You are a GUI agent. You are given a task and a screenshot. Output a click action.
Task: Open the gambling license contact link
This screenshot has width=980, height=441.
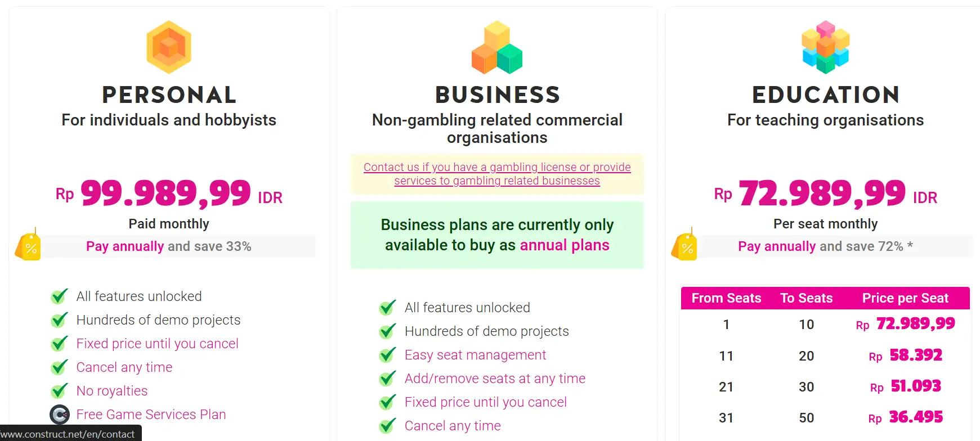497,174
